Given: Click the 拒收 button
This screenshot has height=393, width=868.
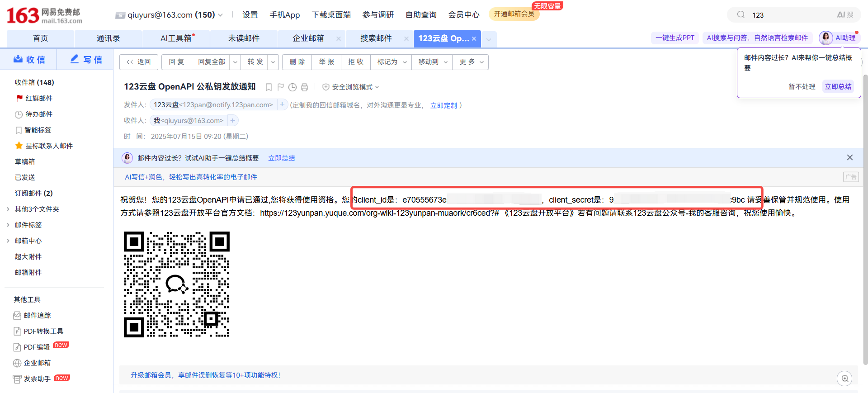Looking at the screenshot, I should 356,62.
